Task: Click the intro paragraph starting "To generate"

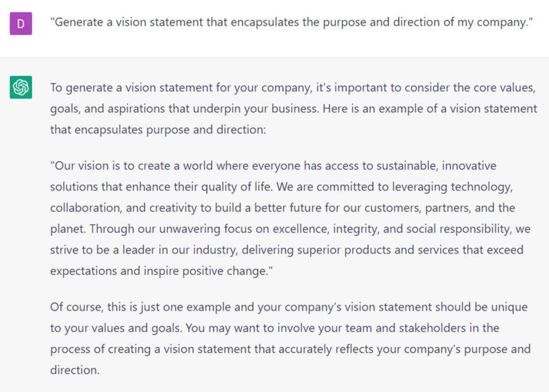Action: click(x=293, y=109)
